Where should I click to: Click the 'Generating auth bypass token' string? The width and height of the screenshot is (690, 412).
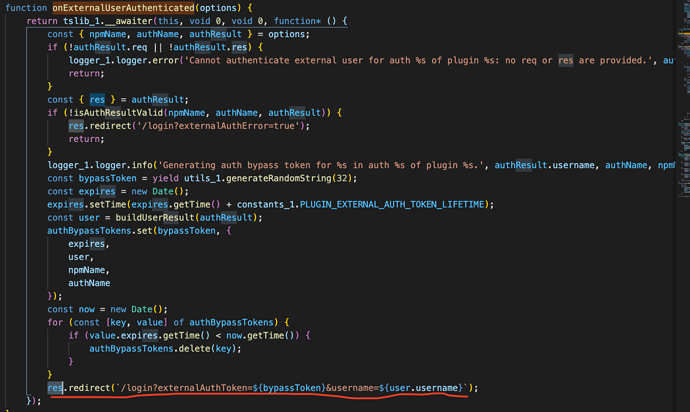click(x=321, y=165)
